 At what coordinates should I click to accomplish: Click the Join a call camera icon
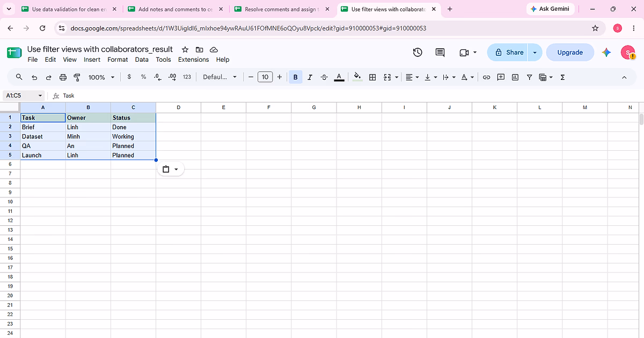point(464,52)
